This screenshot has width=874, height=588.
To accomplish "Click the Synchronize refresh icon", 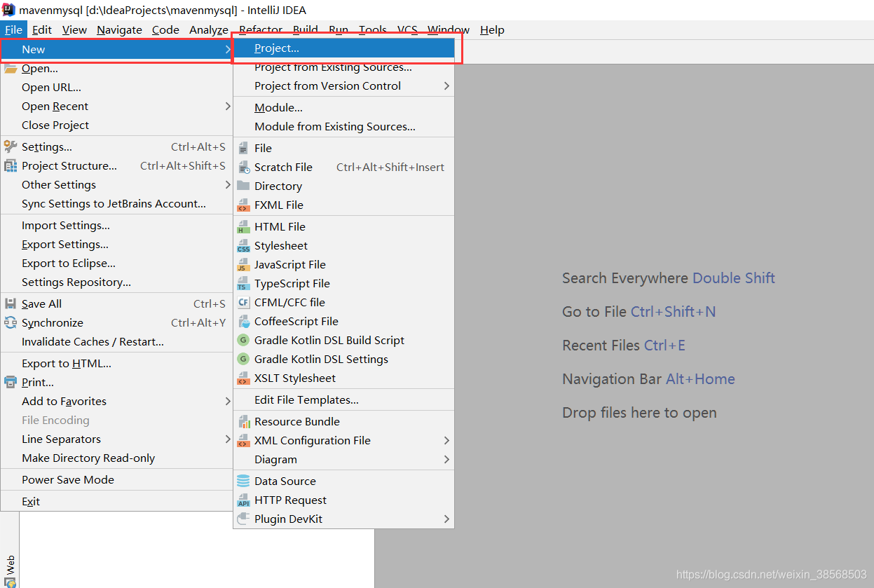I will coord(10,322).
